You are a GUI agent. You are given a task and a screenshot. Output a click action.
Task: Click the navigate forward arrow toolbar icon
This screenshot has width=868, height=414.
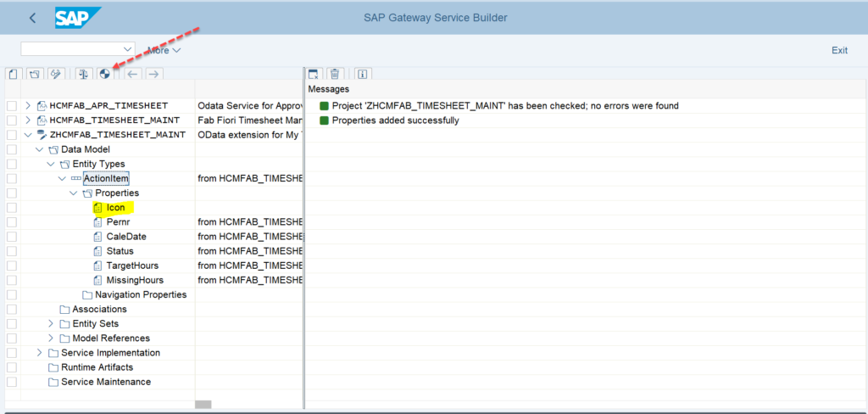click(154, 74)
